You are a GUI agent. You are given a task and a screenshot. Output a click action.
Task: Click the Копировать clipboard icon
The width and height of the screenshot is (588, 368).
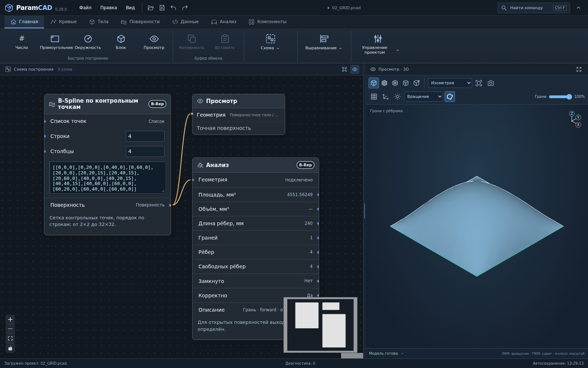pos(191,39)
